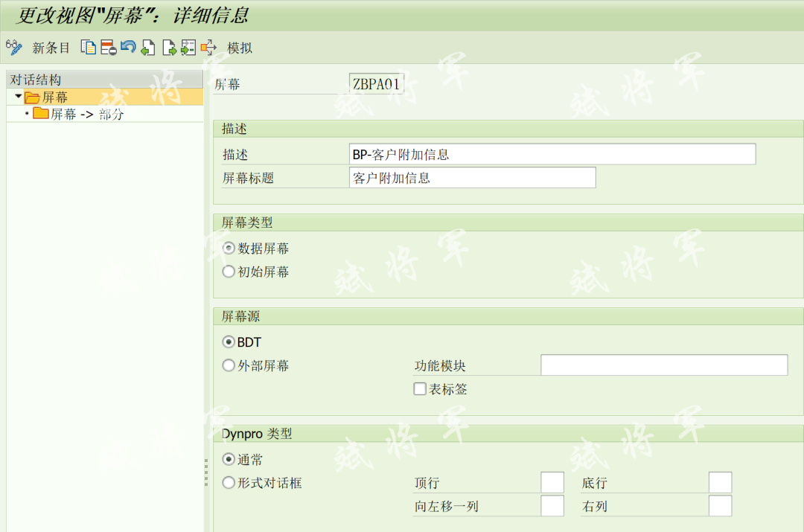
Task: Click the 屏幕源 group header
Action: [x=508, y=316]
